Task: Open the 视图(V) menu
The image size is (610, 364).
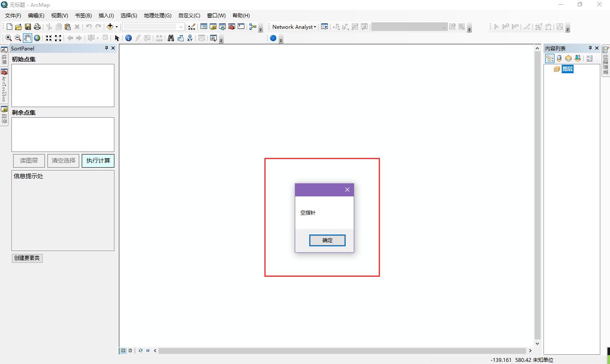Action: (60, 15)
